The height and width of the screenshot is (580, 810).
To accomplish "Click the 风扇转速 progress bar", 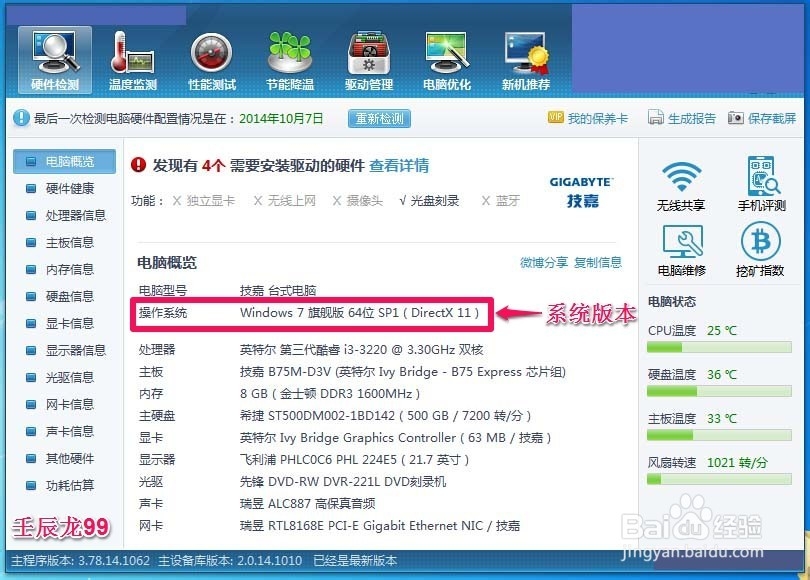I will pyautogui.click(x=719, y=479).
